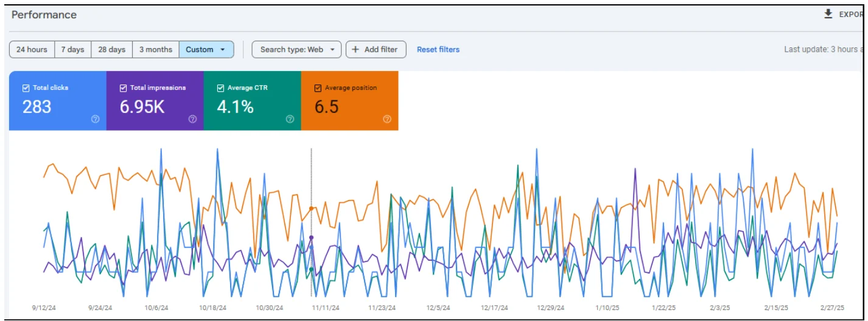Choose the 28 days range

(112, 50)
